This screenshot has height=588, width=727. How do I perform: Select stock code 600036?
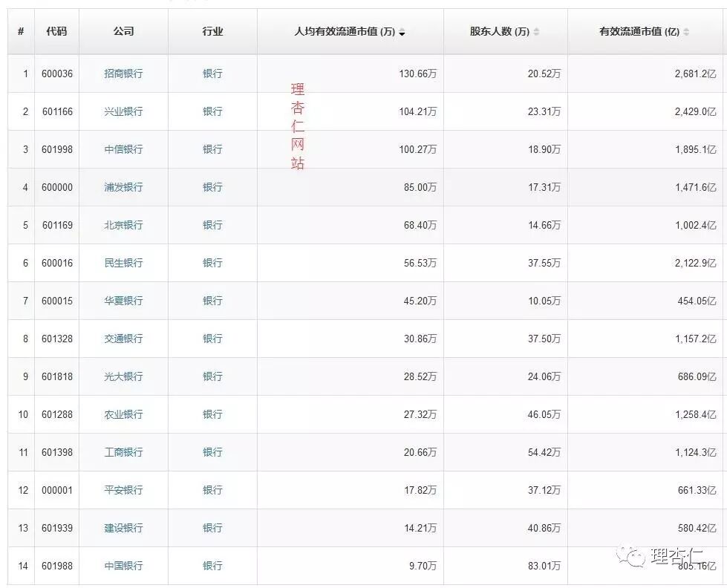(57, 73)
